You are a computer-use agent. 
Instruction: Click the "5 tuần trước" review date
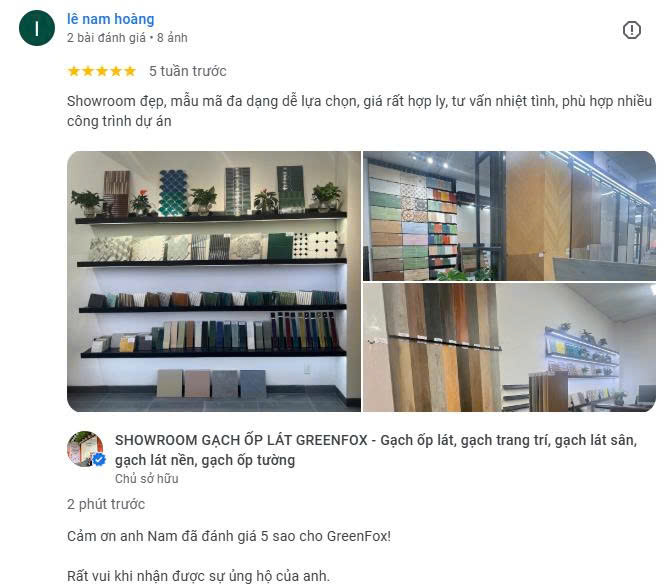[187, 71]
